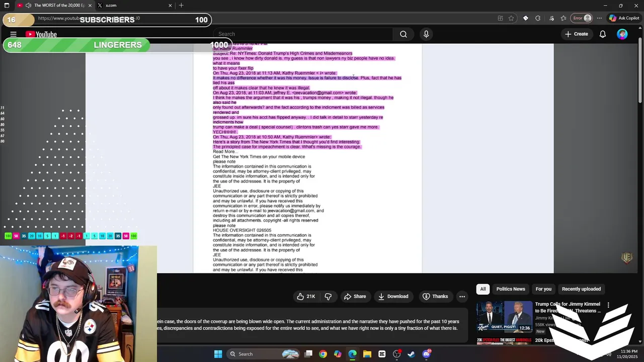The width and height of the screenshot is (644, 362).
Task: Mute the YouTube tab audio speaker icon
Action: pos(28,6)
